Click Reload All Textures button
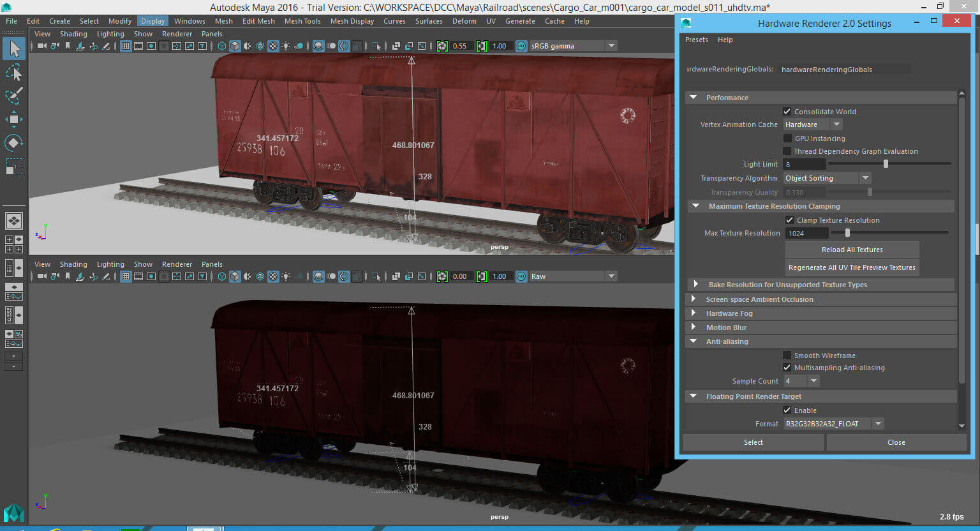The height and width of the screenshot is (531, 980). (852, 250)
